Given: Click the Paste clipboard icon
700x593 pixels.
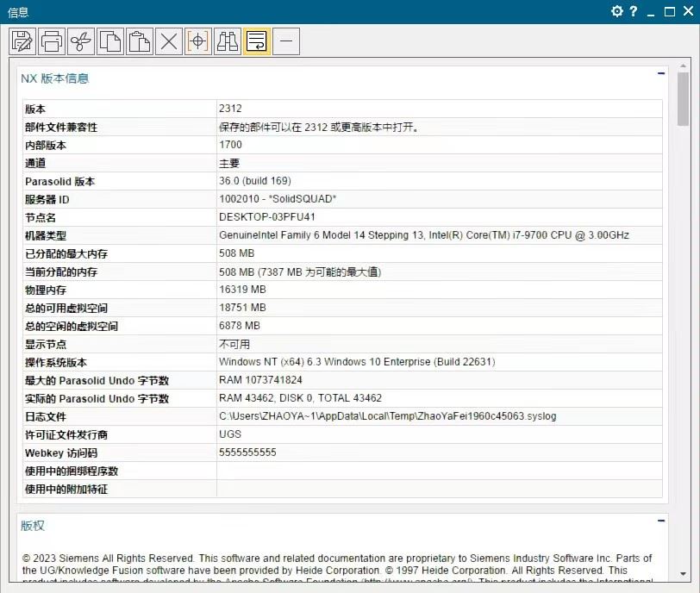Looking at the screenshot, I should 140,42.
